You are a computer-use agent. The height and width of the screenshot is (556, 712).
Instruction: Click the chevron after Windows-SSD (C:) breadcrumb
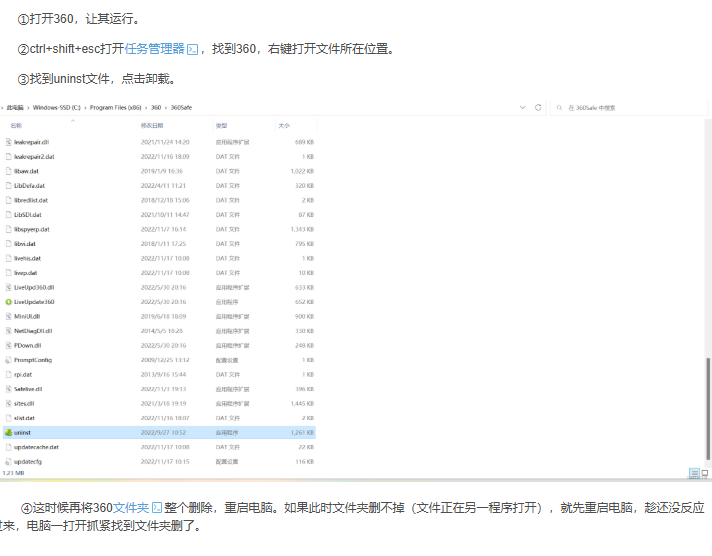coord(85,108)
